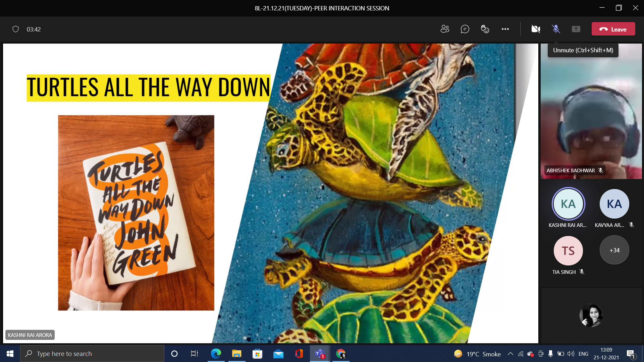Click the meeting title in title bar

click(322, 8)
